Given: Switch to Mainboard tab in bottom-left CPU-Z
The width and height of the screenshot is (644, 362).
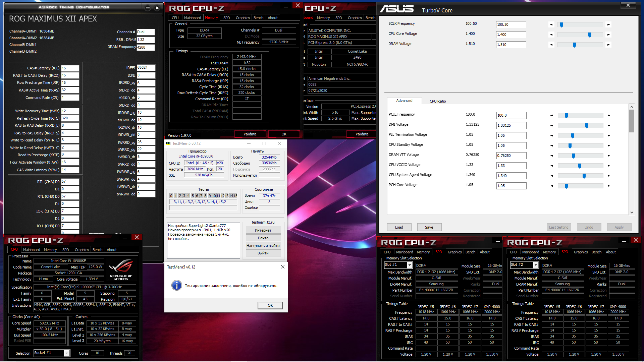Looking at the screenshot, I should 32,250.
